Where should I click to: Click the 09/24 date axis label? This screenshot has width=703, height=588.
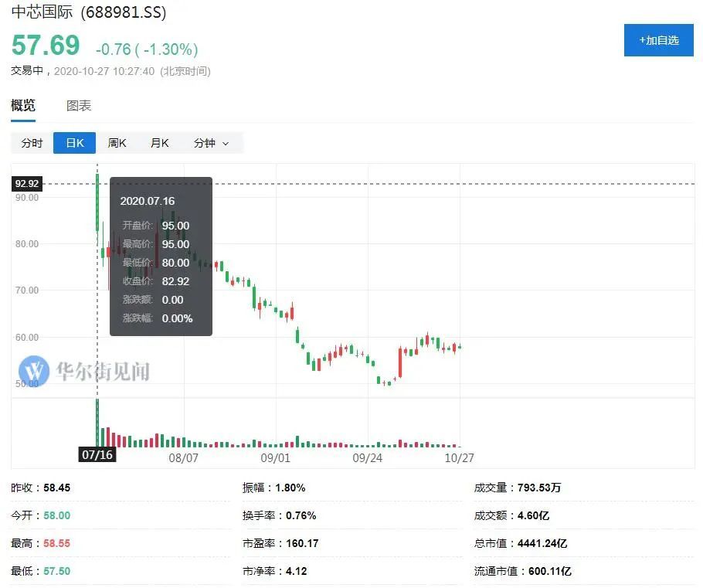pyautogui.click(x=367, y=458)
